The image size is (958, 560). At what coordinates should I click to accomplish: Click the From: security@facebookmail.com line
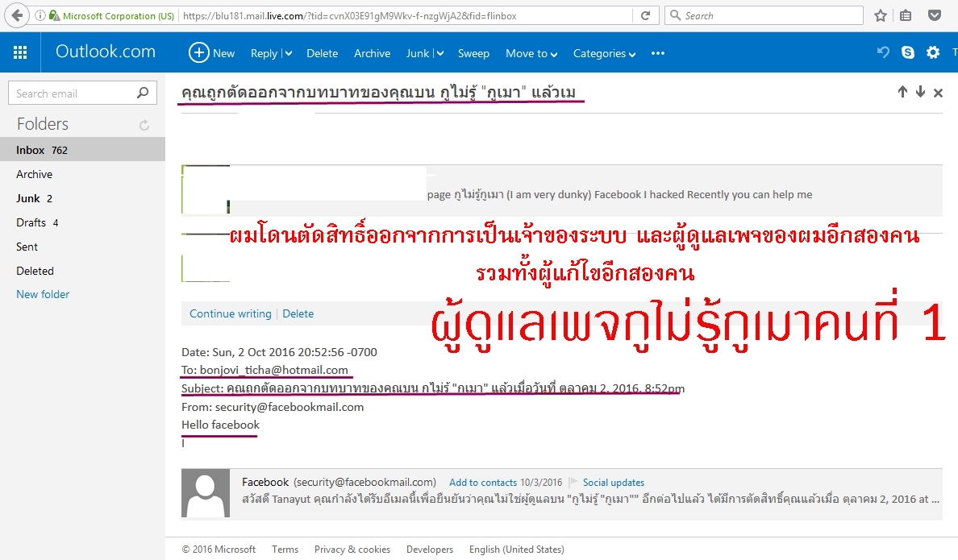(x=273, y=407)
